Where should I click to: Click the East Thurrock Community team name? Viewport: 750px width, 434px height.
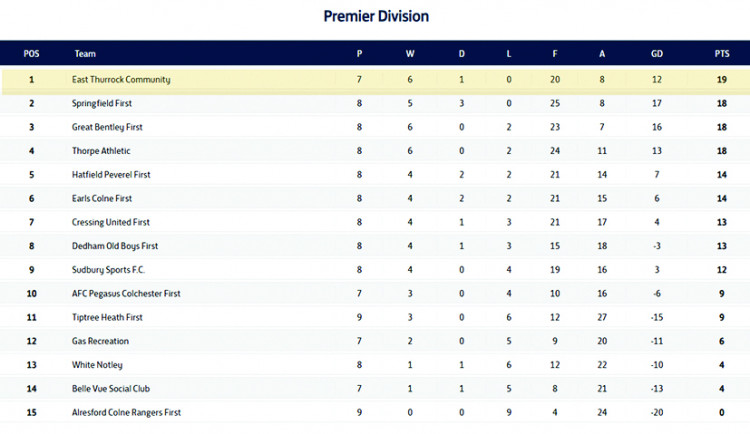click(121, 80)
